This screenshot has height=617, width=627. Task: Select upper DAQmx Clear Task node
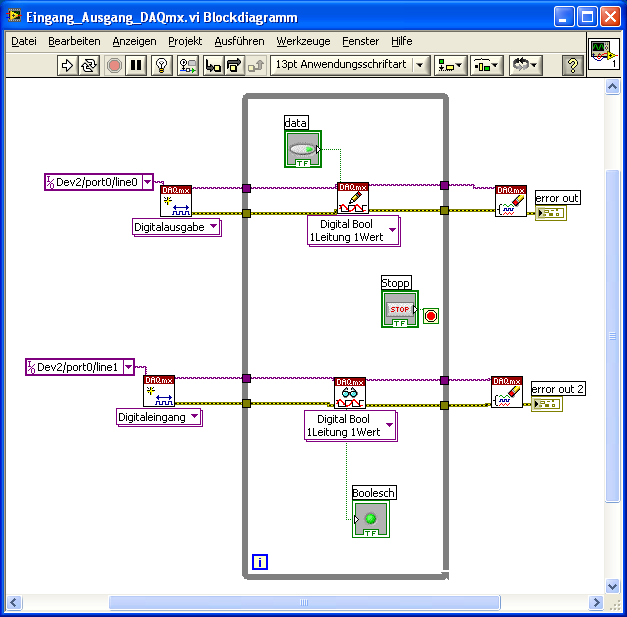click(x=511, y=201)
